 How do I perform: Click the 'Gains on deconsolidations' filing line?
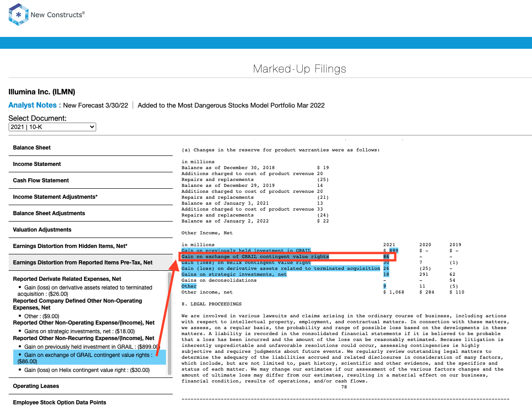219,280
